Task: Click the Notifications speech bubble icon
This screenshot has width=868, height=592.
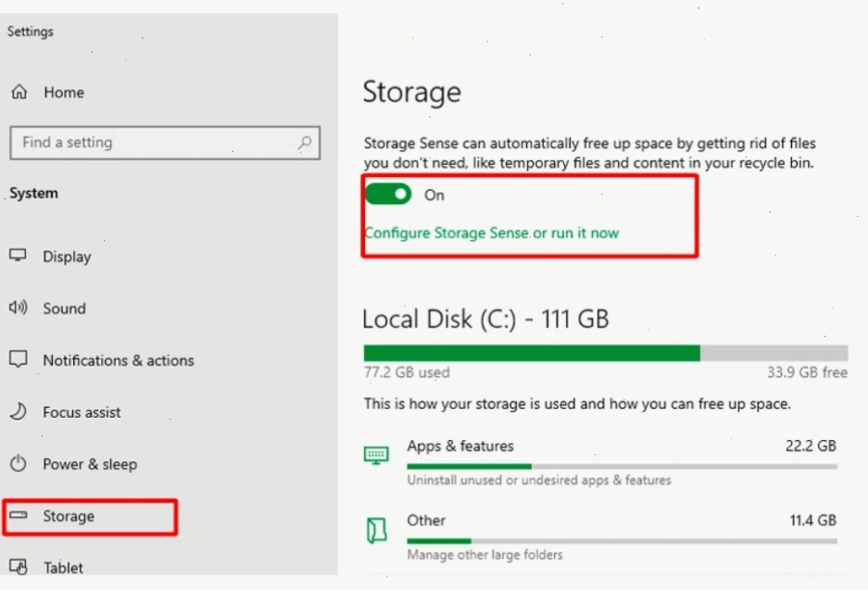Action: click(18, 359)
